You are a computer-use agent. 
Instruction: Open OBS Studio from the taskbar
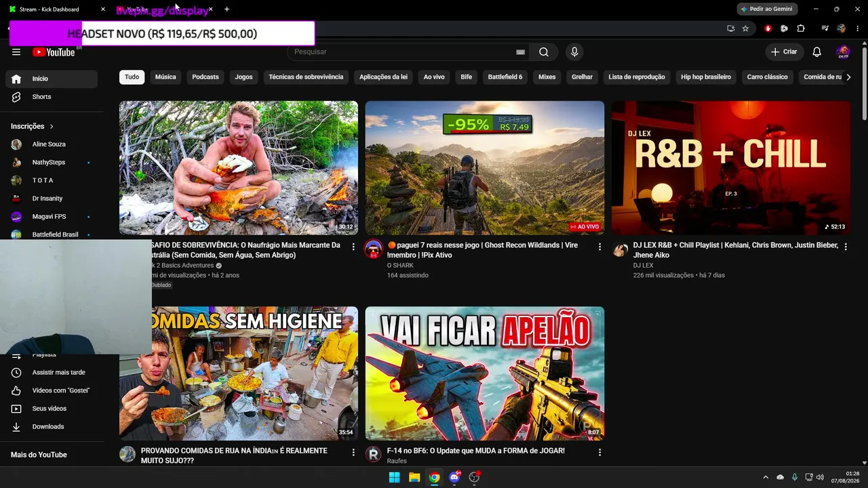[474, 477]
